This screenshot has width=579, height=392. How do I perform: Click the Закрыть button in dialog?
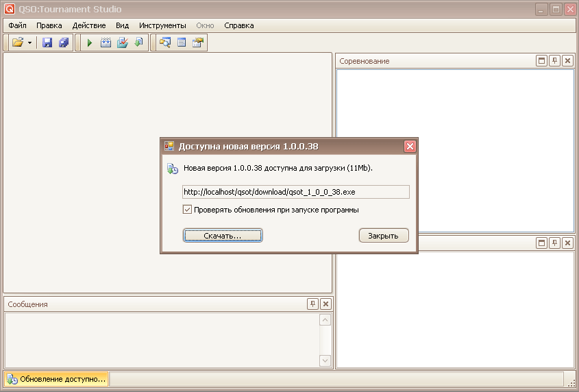pos(384,235)
